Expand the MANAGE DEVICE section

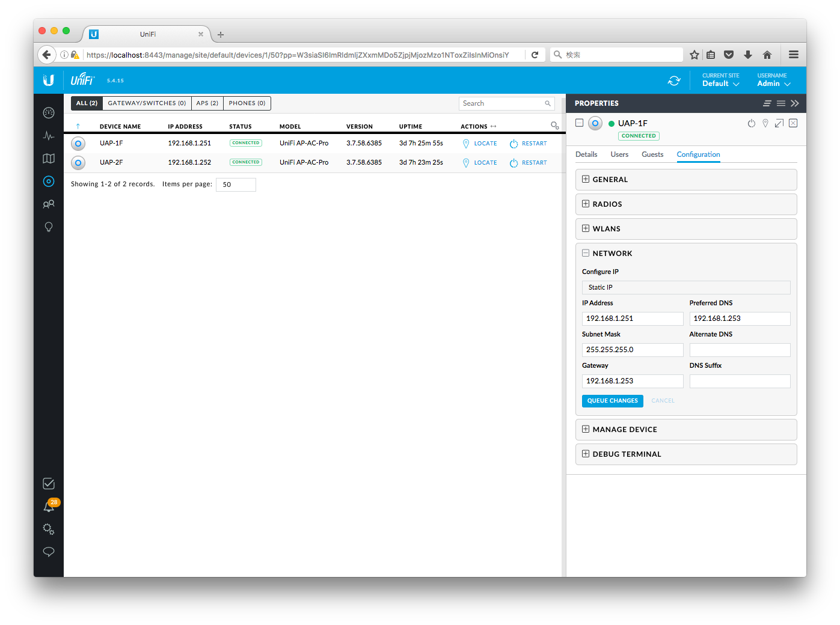[686, 430]
